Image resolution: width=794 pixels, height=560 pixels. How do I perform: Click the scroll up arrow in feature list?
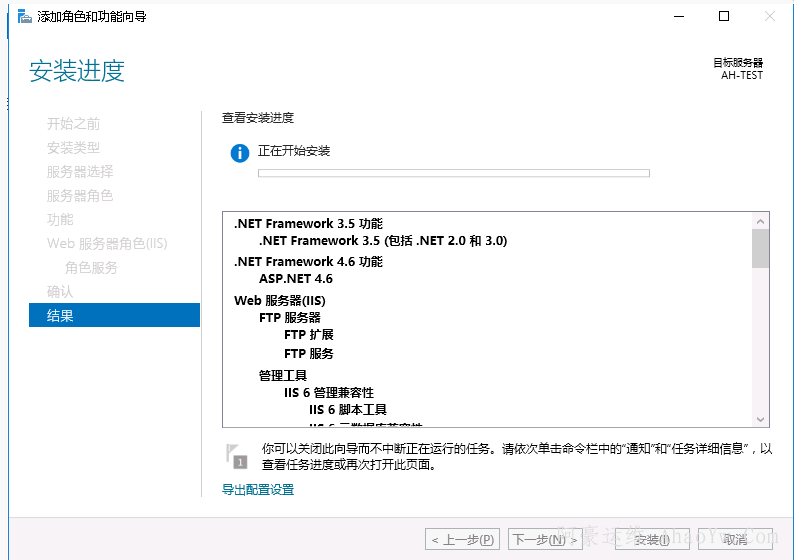pos(761,220)
